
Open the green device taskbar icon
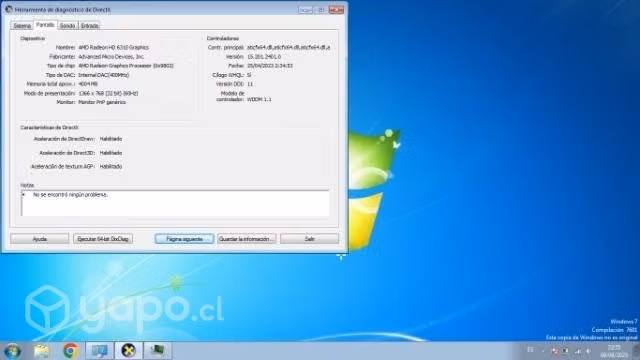158,351
